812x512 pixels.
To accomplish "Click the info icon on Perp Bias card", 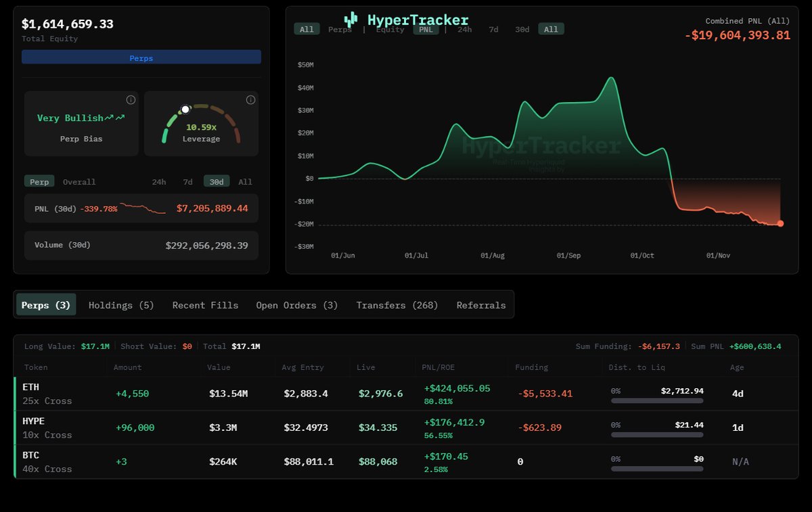I will (131, 100).
